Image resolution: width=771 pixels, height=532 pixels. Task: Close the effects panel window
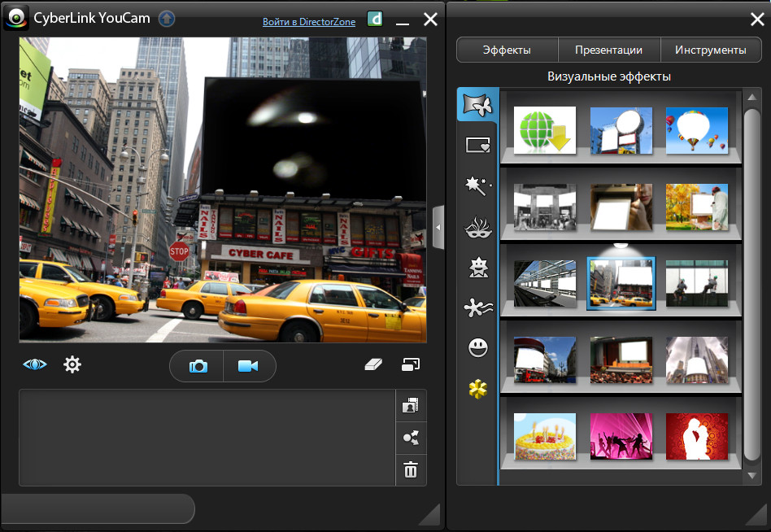(x=757, y=20)
